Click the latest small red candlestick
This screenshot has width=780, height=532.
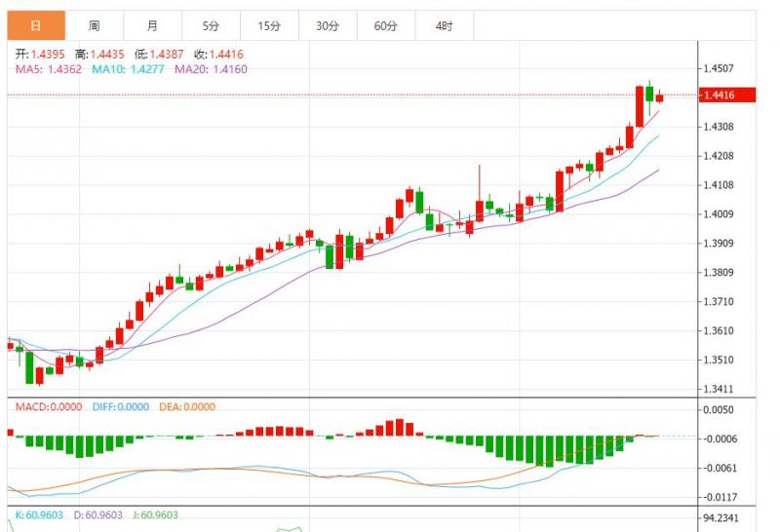tap(660, 97)
